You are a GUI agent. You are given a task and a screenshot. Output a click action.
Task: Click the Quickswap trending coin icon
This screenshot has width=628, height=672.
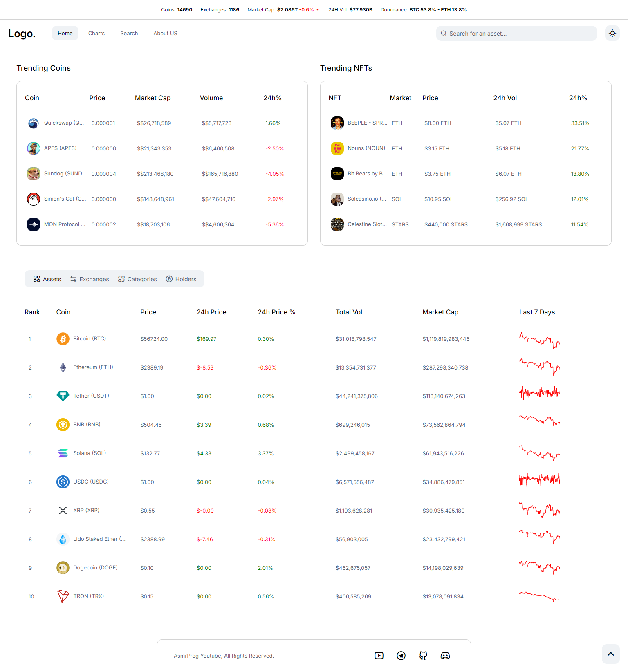(34, 123)
